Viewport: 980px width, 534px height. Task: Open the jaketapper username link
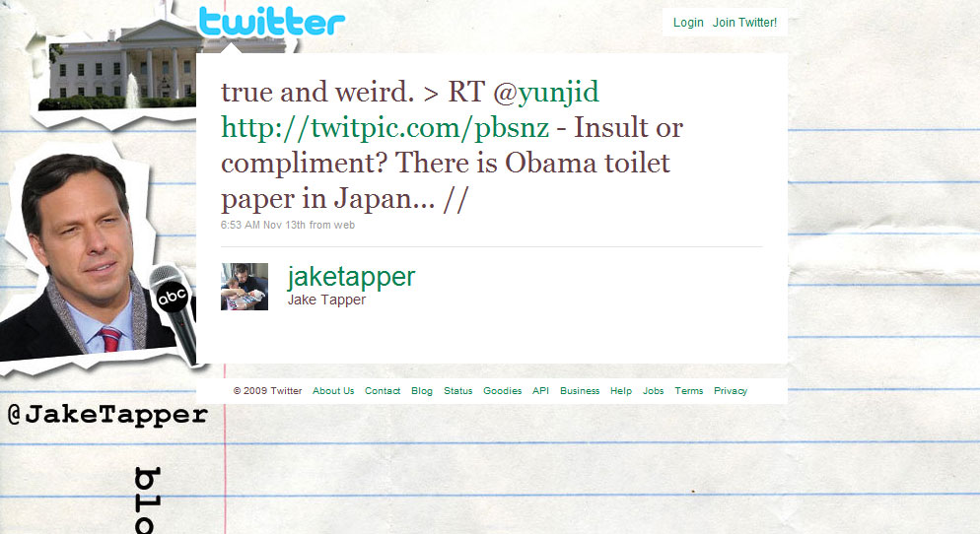click(351, 277)
